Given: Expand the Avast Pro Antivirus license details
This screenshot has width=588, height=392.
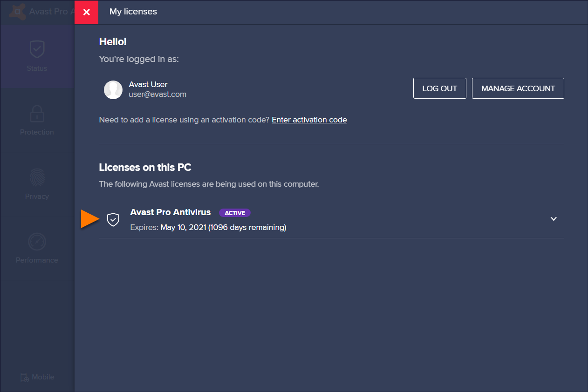Looking at the screenshot, I should tap(554, 219).
